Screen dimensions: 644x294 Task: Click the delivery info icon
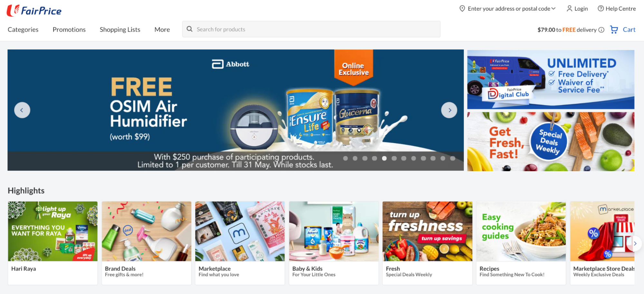coord(601,30)
